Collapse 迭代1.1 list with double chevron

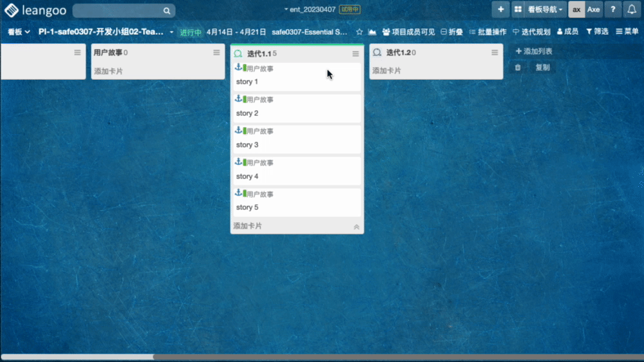click(356, 227)
